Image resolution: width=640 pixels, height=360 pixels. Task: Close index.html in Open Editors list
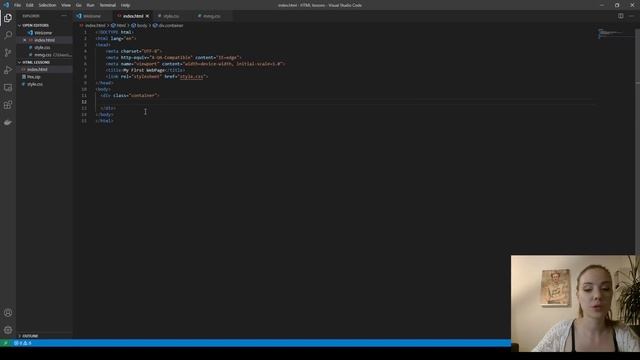[24, 40]
